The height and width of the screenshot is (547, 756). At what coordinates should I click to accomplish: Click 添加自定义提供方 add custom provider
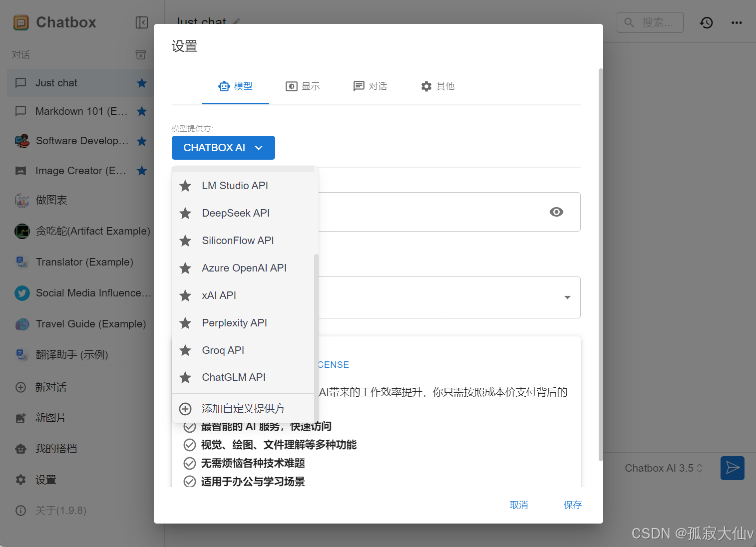coord(243,409)
